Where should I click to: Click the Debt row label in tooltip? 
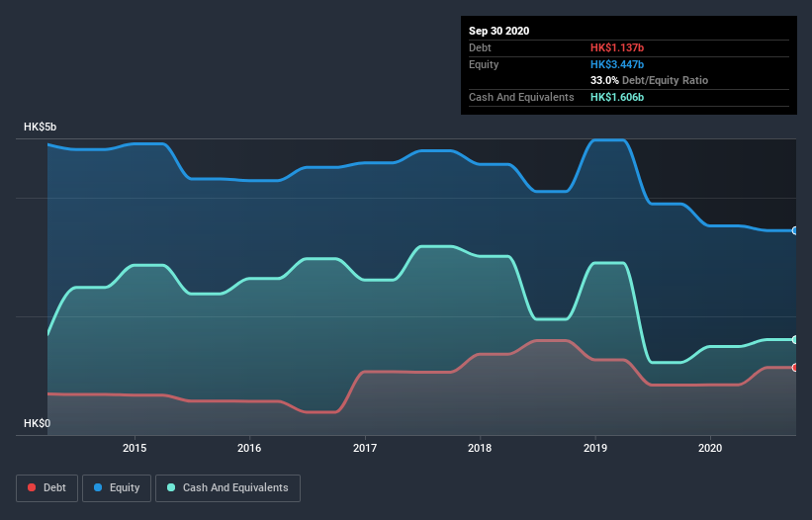(x=480, y=48)
